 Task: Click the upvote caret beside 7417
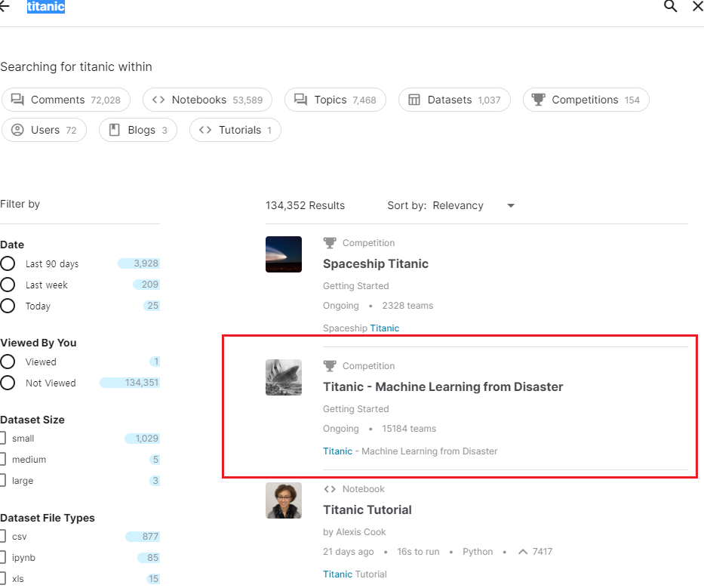click(523, 552)
